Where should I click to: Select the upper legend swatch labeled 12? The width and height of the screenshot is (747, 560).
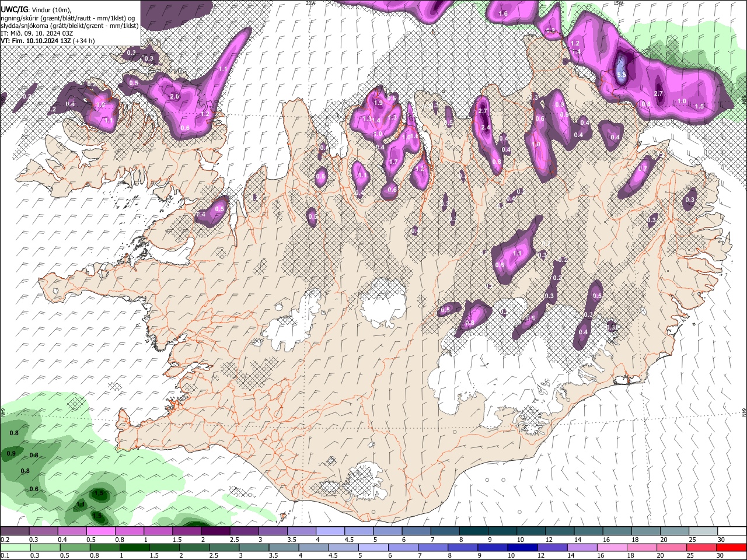pos(560,531)
